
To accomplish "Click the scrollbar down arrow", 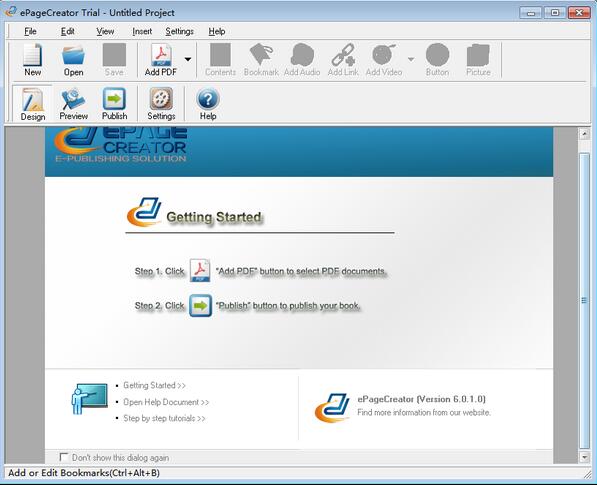I will click(584, 456).
